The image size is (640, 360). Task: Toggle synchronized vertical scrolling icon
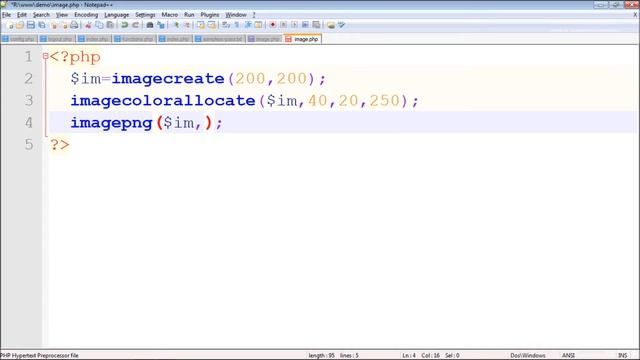[x=200, y=25]
